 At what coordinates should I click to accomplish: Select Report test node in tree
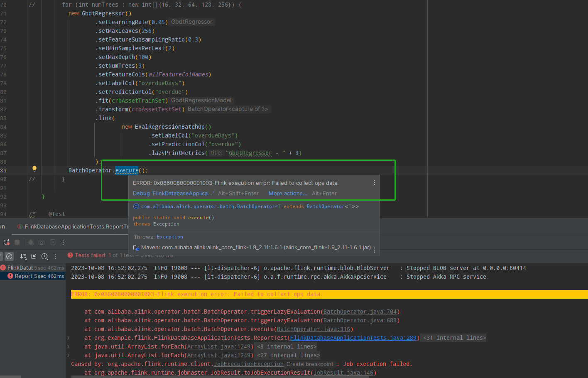click(x=33, y=276)
